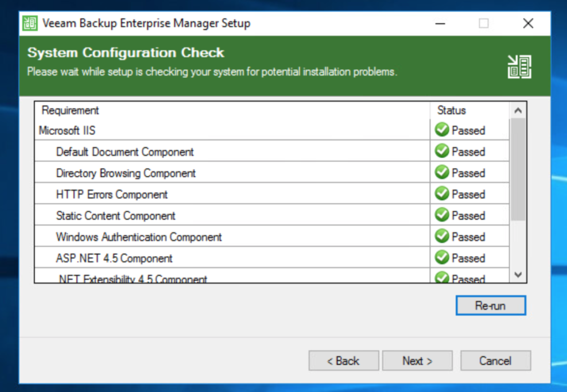This screenshot has height=392, width=567.
Task: Click the Directory Browsing Component passed icon
Action: click(x=442, y=172)
